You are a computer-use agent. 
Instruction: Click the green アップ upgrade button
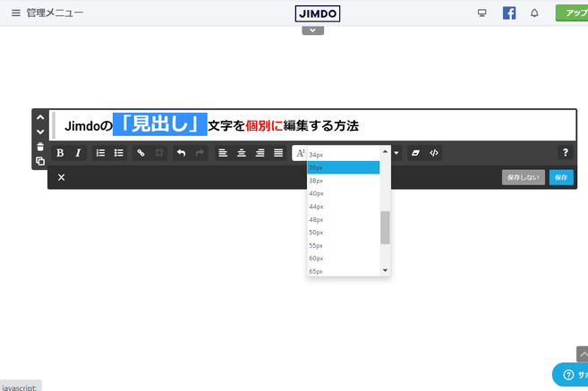[x=572, y=13]
